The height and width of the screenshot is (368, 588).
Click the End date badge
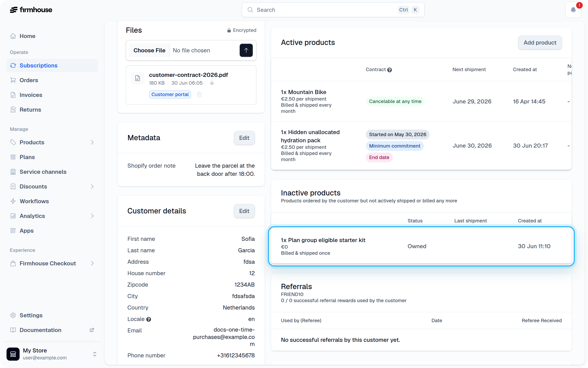point(379,157)
